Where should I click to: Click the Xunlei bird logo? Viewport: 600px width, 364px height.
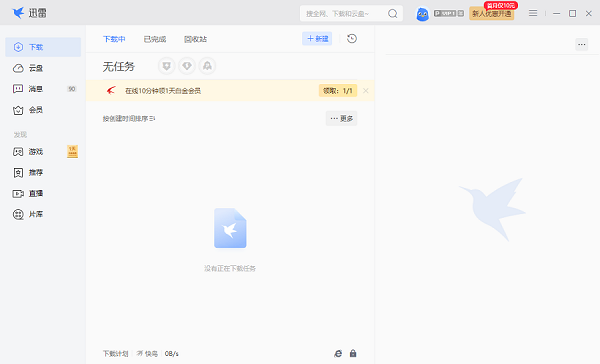(x=18, y=13)
